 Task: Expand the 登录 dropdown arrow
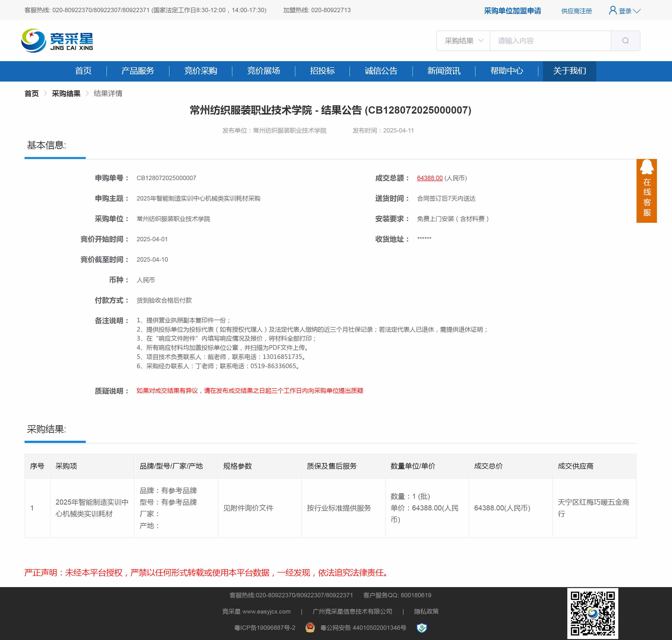[637, 11]
